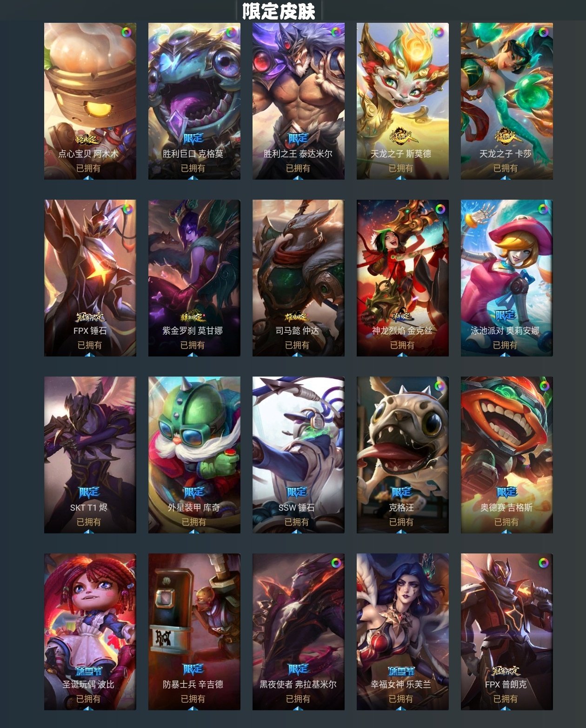586x728 pixels.
Task: Open 外星装甲 库奇 skin card
Action: pyautogui.click(x=194, y=455)
